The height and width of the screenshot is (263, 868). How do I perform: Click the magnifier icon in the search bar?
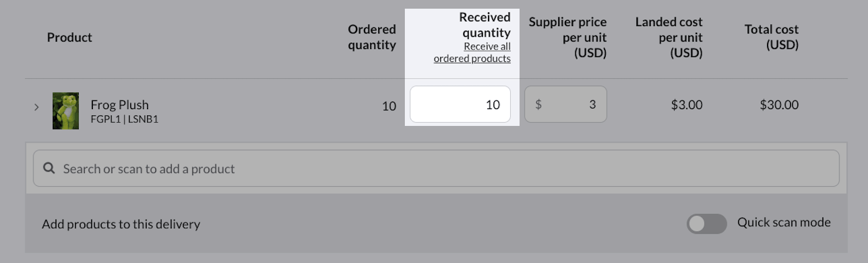50,169
